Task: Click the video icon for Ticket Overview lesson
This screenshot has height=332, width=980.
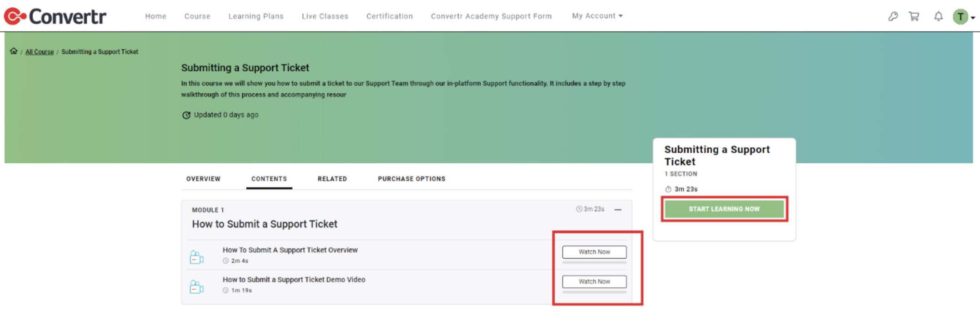Action: point(196,257)
